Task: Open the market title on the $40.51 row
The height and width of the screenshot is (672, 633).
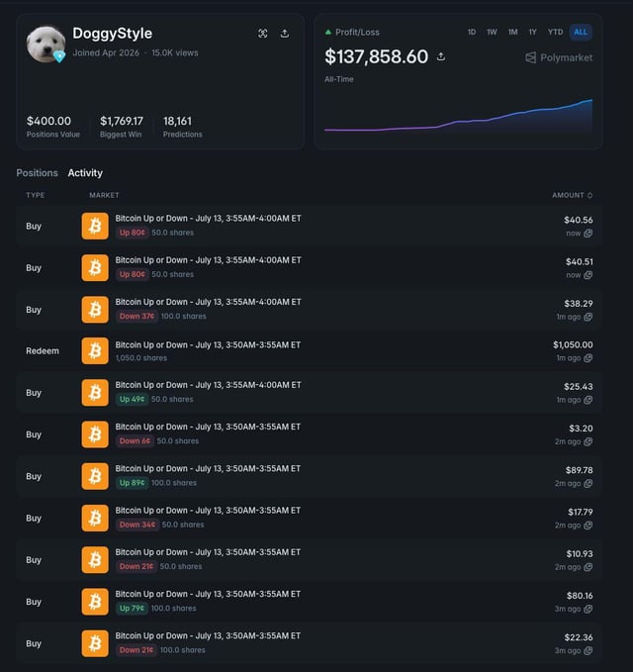Action: click(208, 260)
